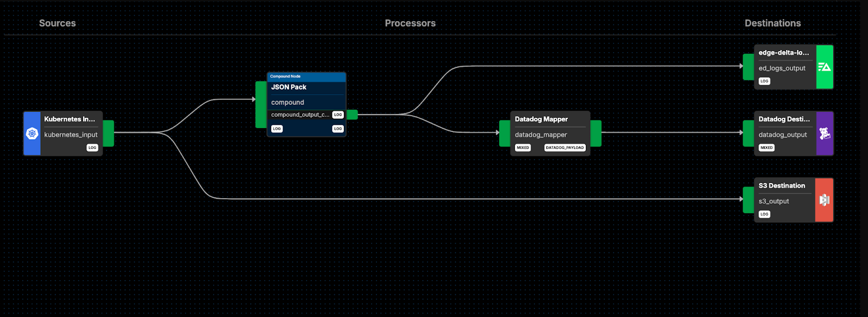Select the Sources column header

click(x=58, y=23)
